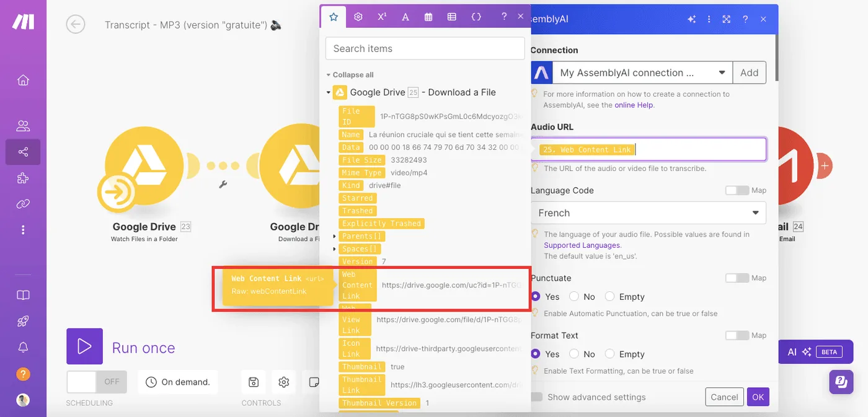This screenshot has width=868, height=417.
Task: Toggle Map switch for Format Text
Action: click(x=737, y=335)
